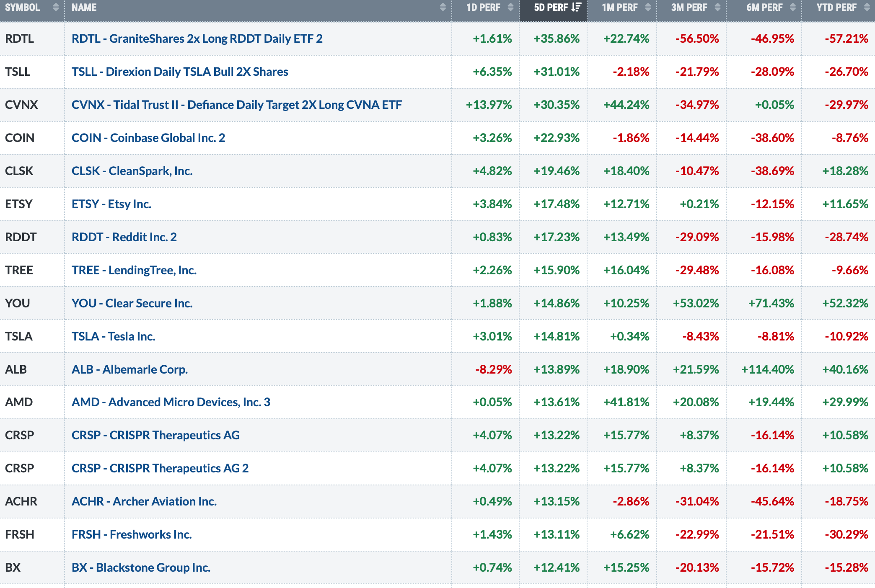The image size is (875, 588).
Task: Open the TSLL Direxion Daily TSLA Bull link
Action: [180, 72]
